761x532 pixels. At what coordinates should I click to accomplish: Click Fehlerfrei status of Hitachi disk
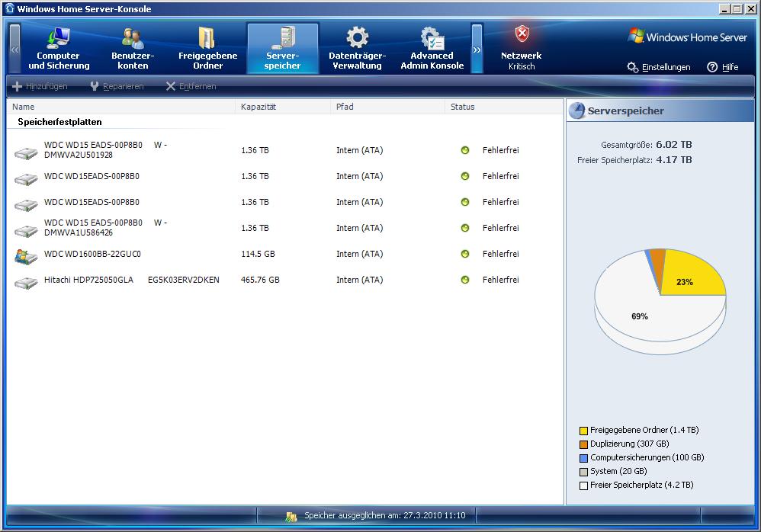click(501, 280)
